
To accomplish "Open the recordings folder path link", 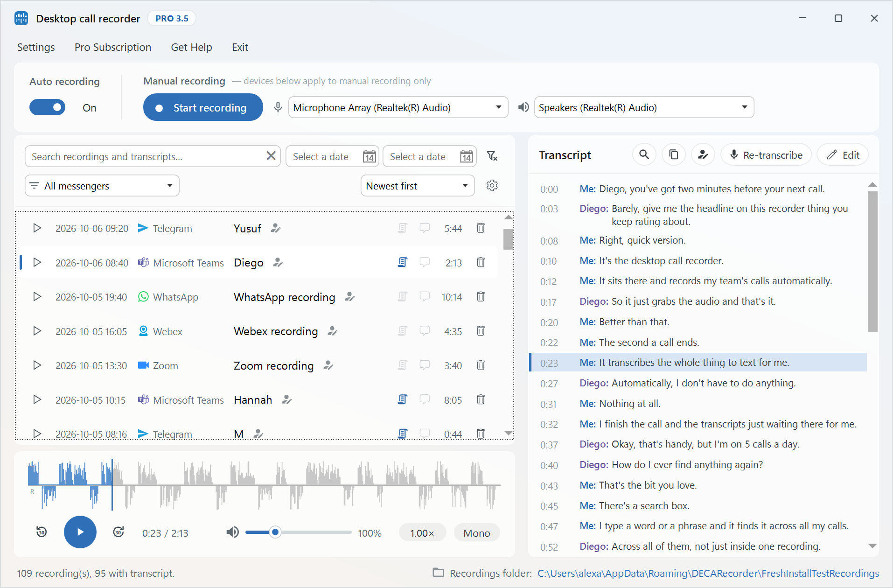I will tap(708, 573).
